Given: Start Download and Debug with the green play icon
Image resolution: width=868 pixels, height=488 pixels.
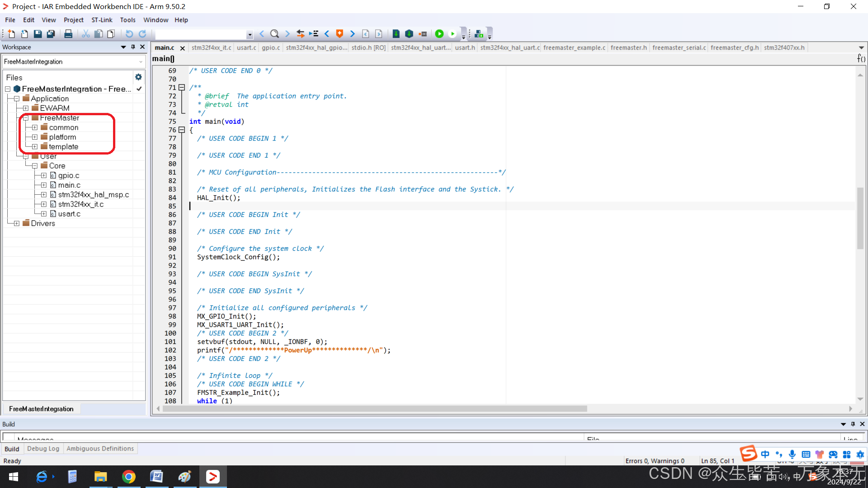Looking at the screenshot, I should point(439,33).
